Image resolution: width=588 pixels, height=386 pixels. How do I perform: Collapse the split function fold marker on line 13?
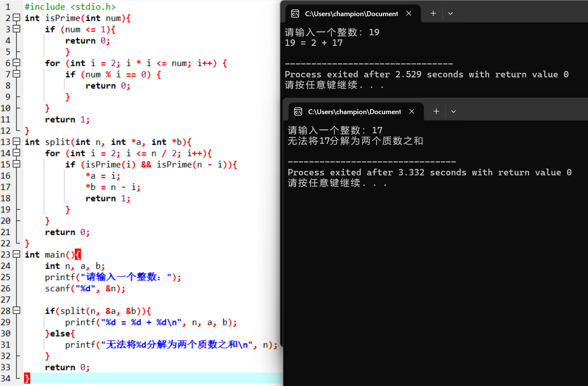16,142
